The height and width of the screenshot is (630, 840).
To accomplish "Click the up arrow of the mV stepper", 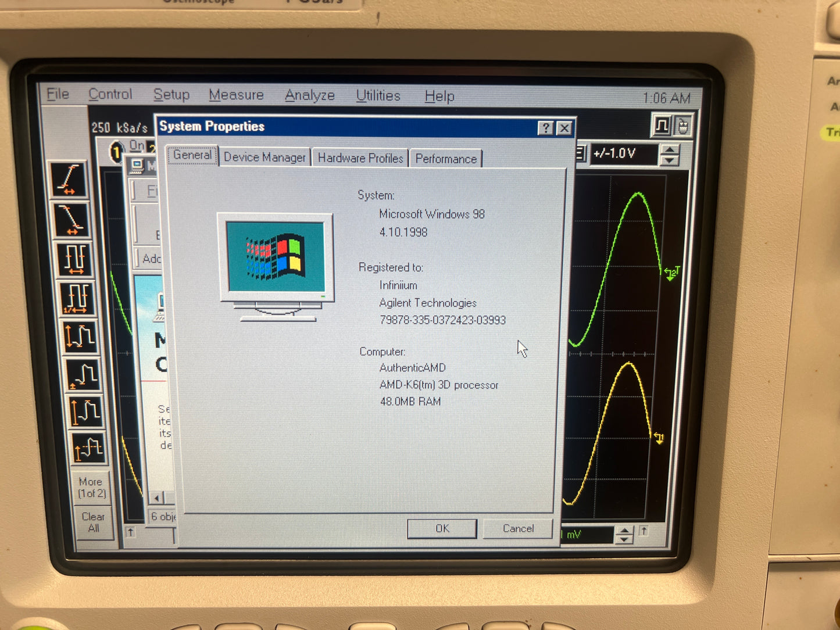I will click(x=624, y=530).
